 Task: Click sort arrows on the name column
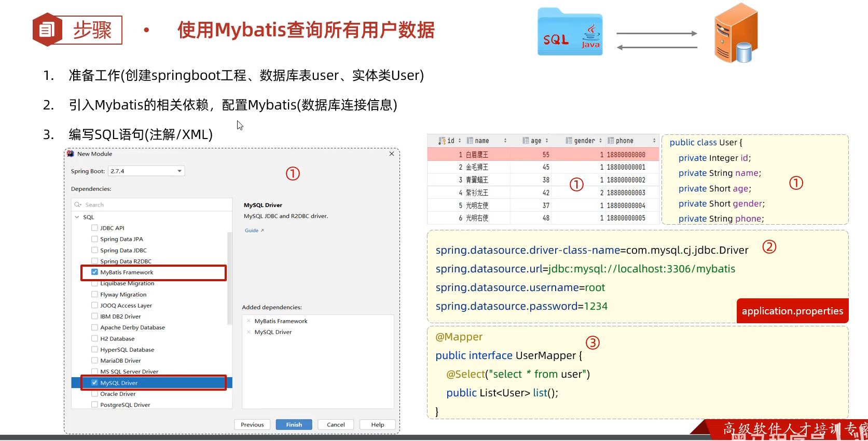(505, 141)
